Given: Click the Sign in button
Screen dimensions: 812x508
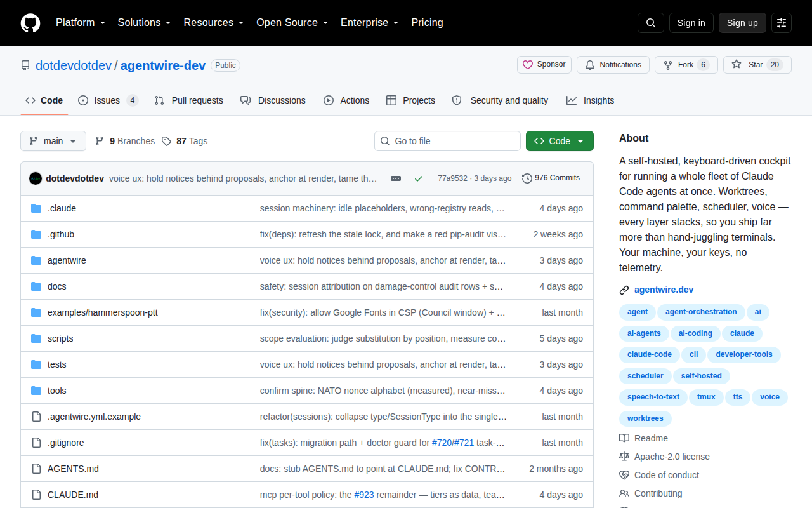Looking at the screenshot, I should pos(691,23).
